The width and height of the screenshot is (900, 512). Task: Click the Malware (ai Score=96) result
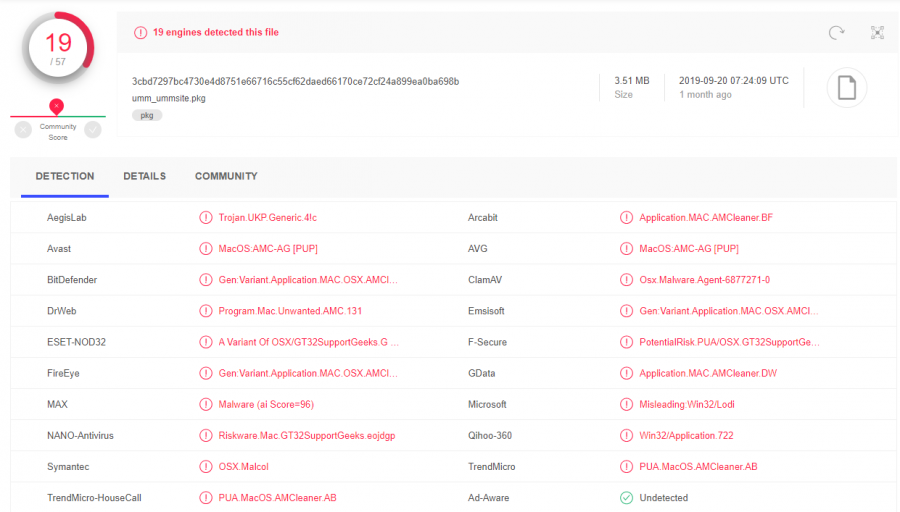click(266, 404)
